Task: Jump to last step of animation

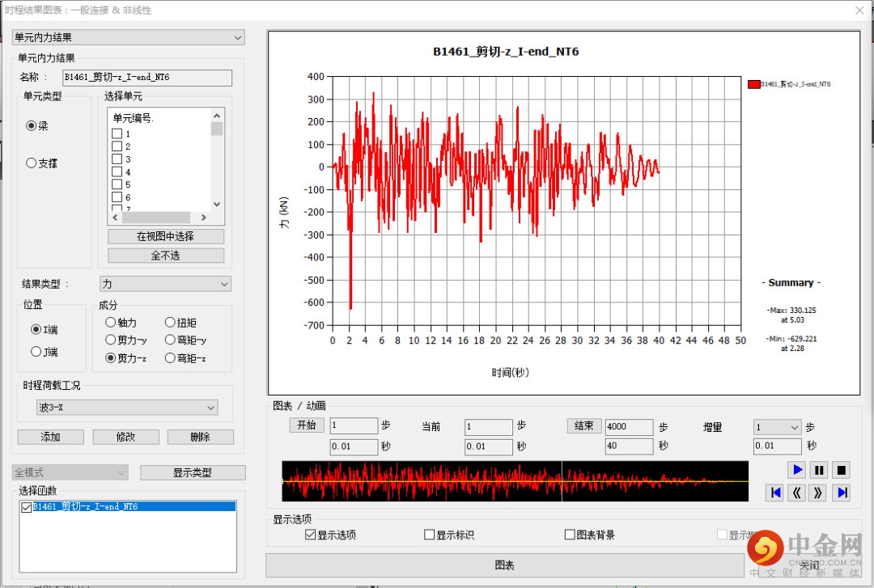Action: pos(842,493)
